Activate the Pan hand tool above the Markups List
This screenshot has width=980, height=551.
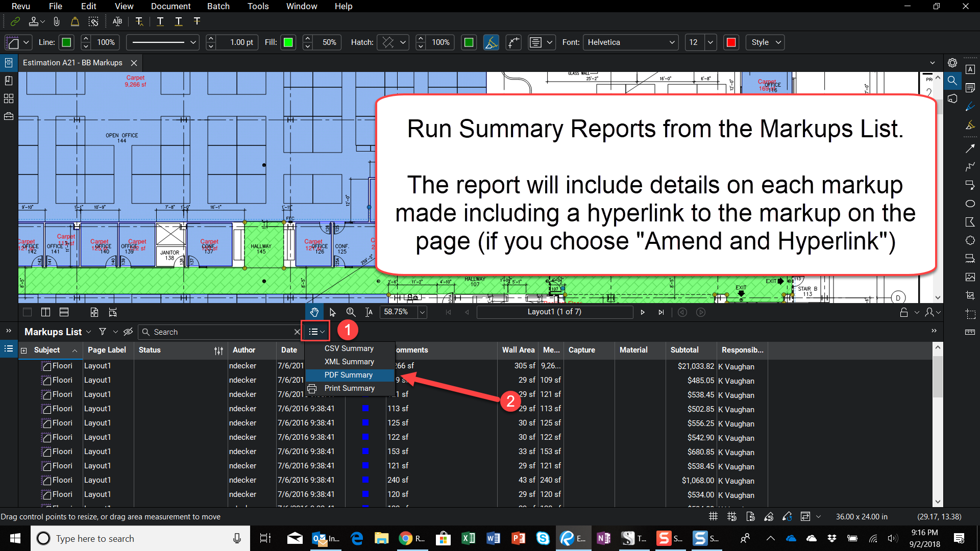pos(314,312)
